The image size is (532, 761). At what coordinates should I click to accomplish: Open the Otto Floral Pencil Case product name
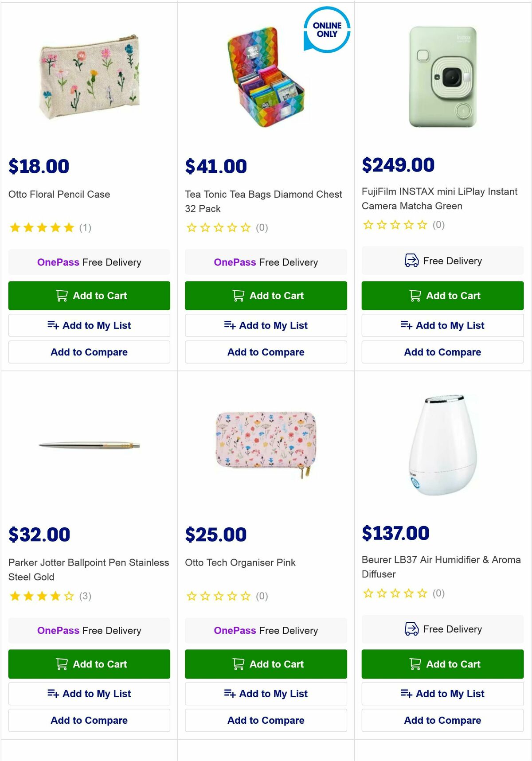pyautogui.click(x=59, y=194)
